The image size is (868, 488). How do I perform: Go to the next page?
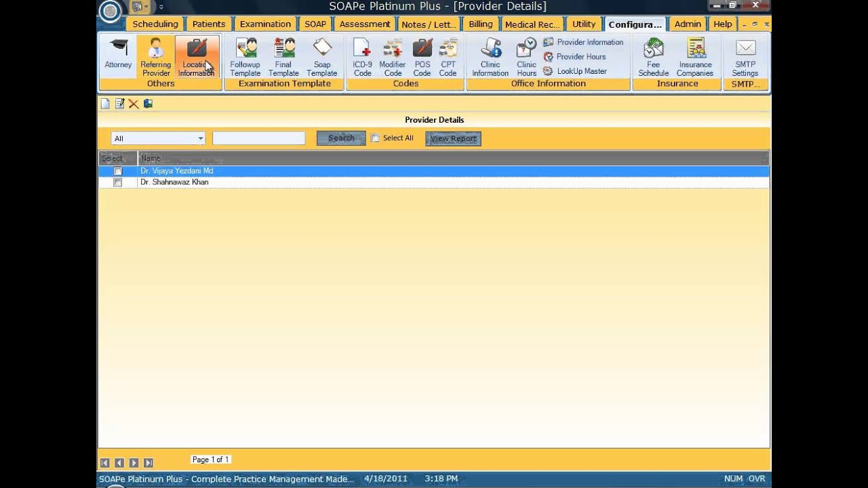tap(134, 463)
